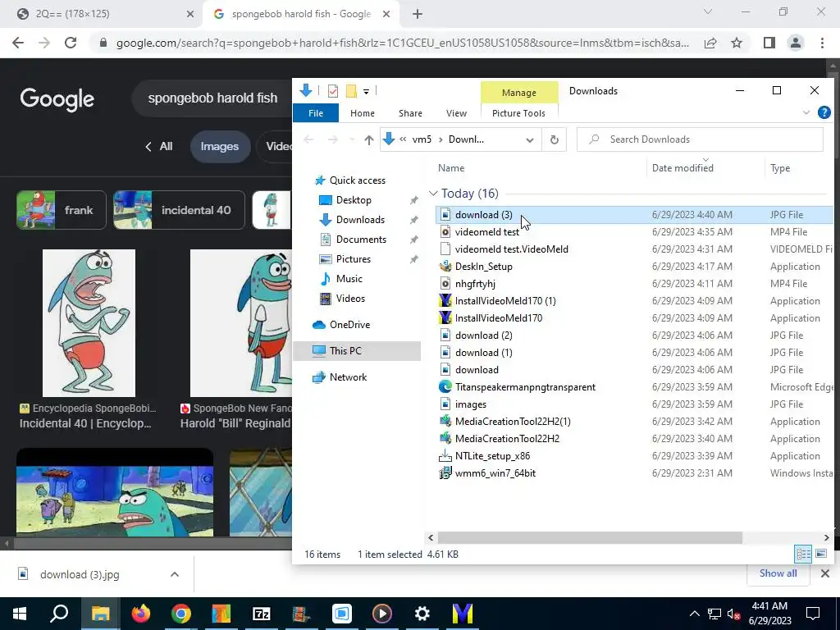The width and height of the screenshot is (840, 630).
Task: Expand options for download (3).jpg
Action: (x=175, y=575)
